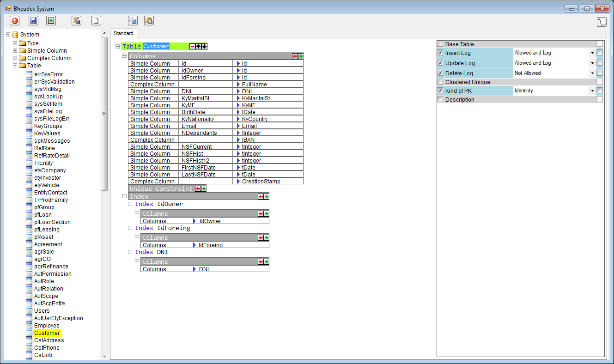The width and height of the screenshot is (614, 364).
Task: Enable the Base Table checkbox
Action: coord(440,44)
